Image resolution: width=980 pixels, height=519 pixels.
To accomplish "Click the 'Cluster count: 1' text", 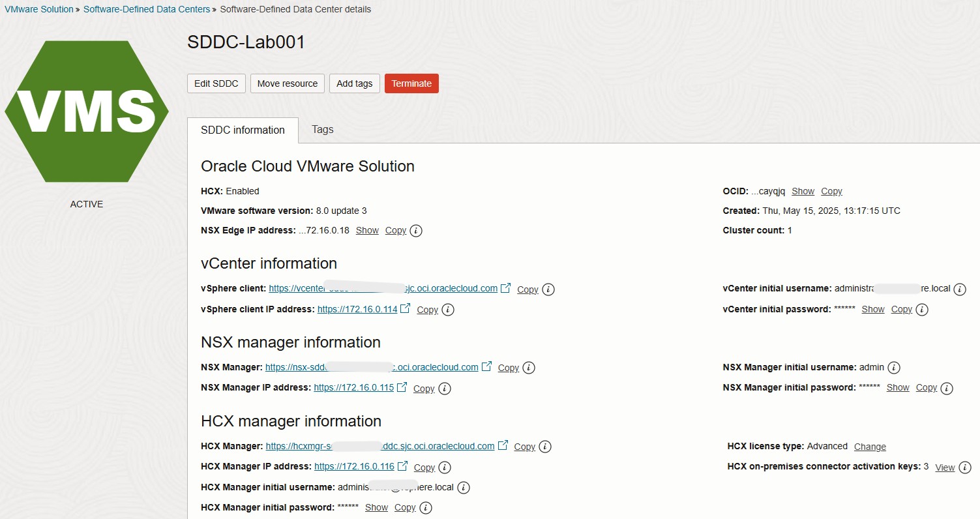I will (x=758, y=230).
